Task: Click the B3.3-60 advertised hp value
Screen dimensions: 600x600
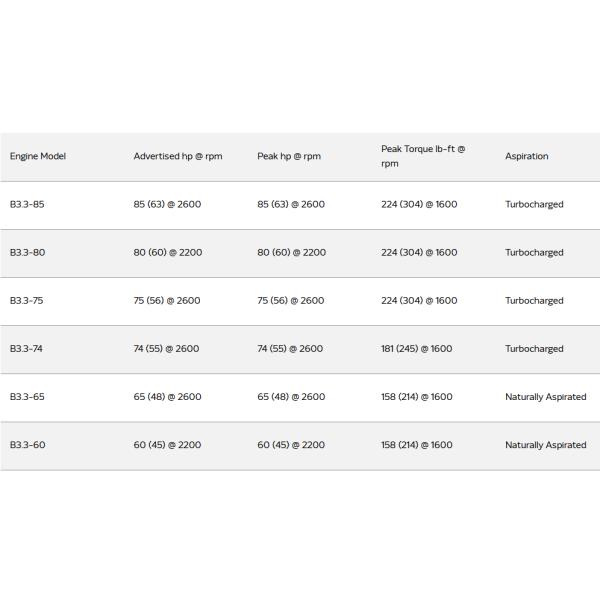Action: pos(167,445)
